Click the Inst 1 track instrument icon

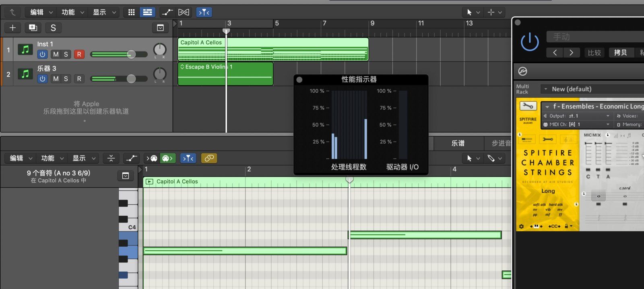(25, 50)
